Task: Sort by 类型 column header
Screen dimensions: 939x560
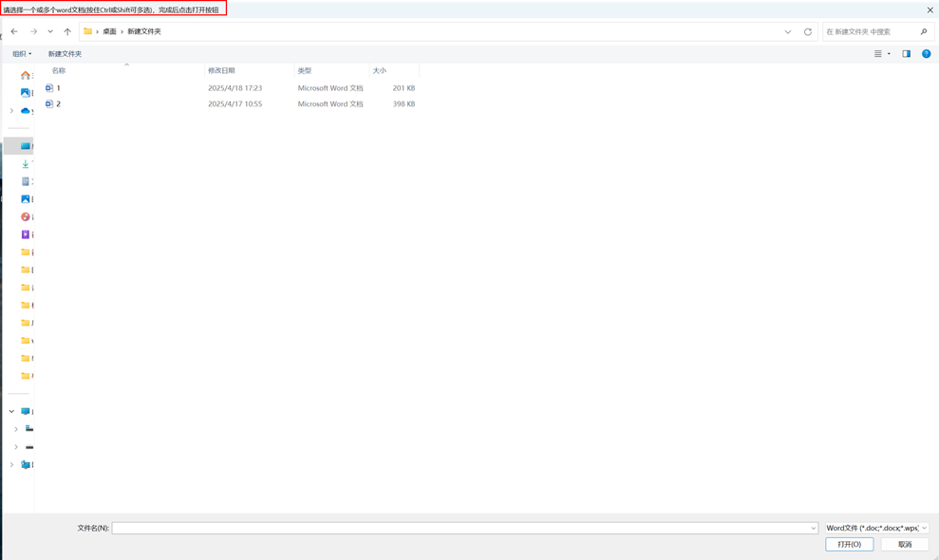Action: coord(305,70)
